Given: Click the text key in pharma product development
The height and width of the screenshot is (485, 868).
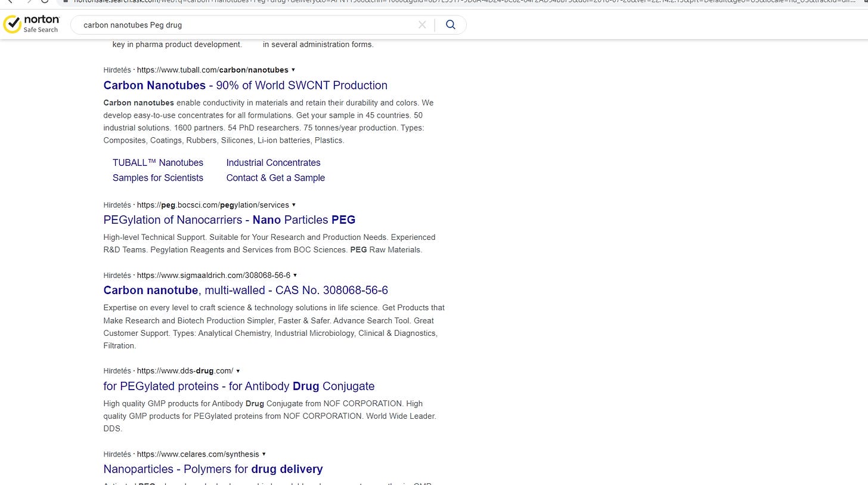Looking at the screenshot, I should pyautogui.click(x=177, y=44).
